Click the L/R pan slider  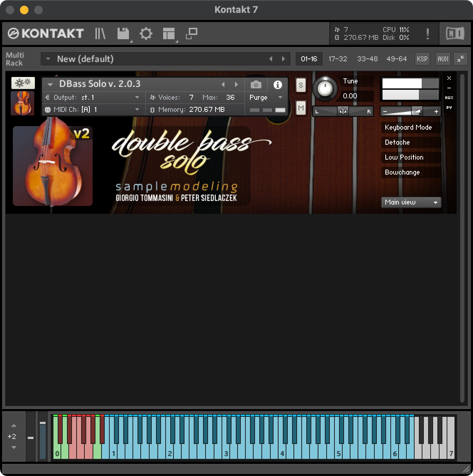point(343,111)
